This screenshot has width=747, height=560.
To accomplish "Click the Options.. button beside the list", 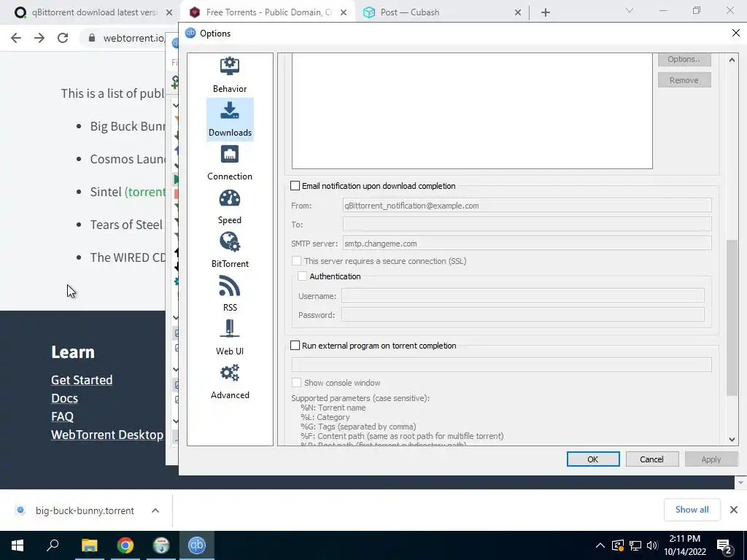I will tap(684, 60).
